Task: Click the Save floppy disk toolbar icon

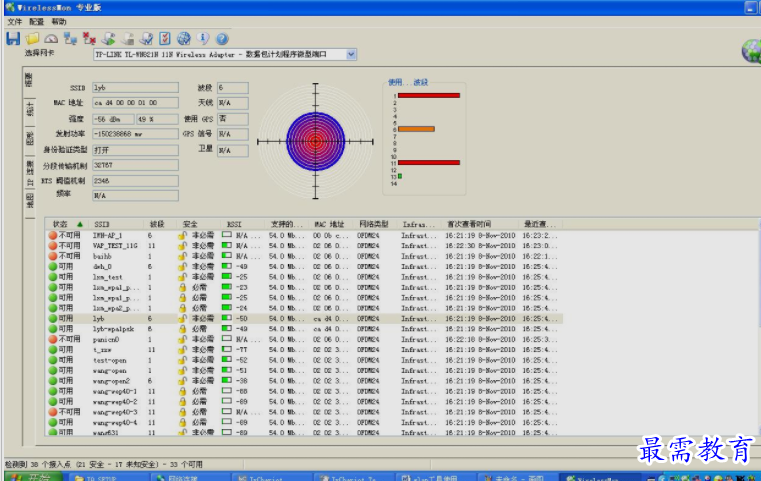Action: pos(13,38)
